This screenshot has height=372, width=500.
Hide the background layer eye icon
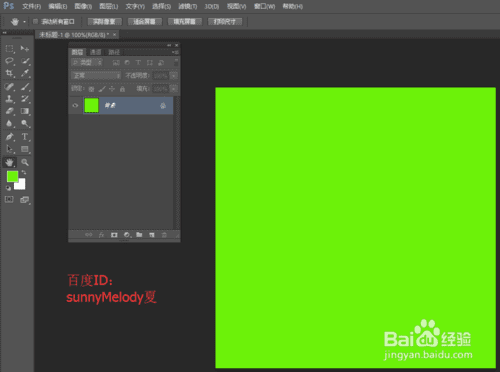[x=75, y=105]
